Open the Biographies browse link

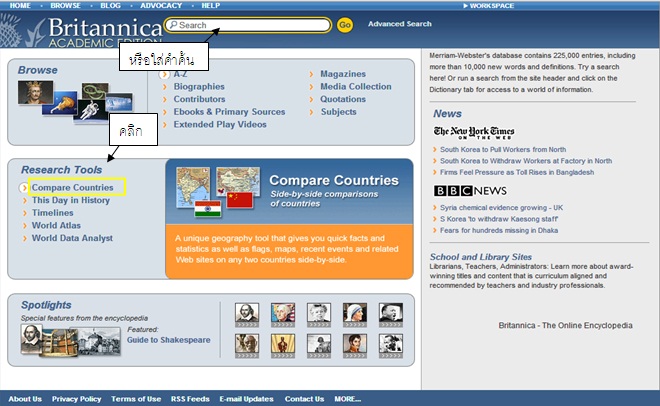click(199, 86)
